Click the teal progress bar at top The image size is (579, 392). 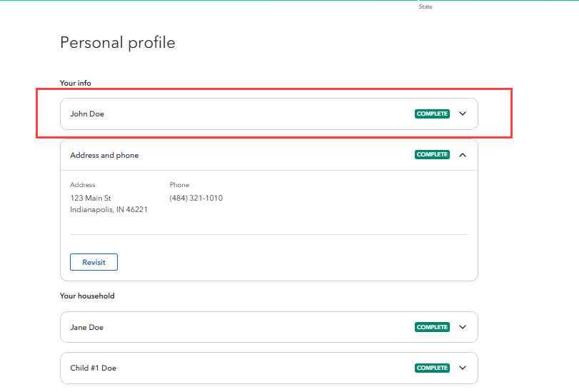tap(290, 1)
